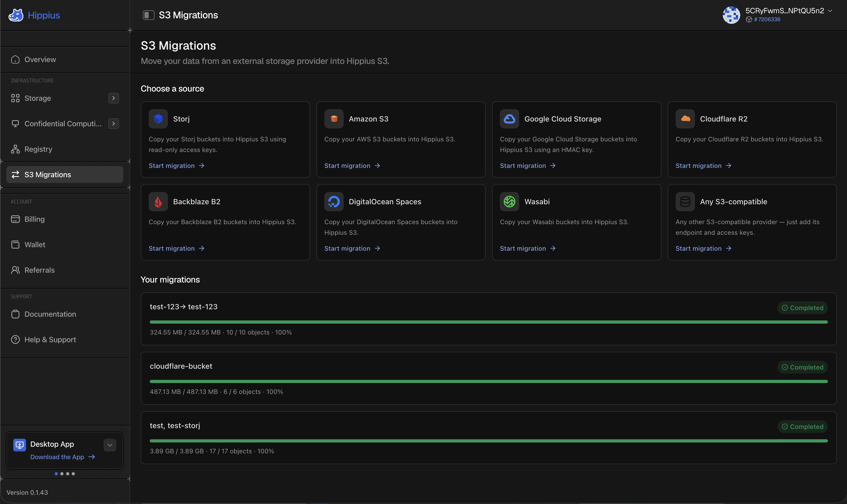This screenshot has height=504, width=847.
Task: Select the last carousel dot under Desktop App
Action: point(73,474)
